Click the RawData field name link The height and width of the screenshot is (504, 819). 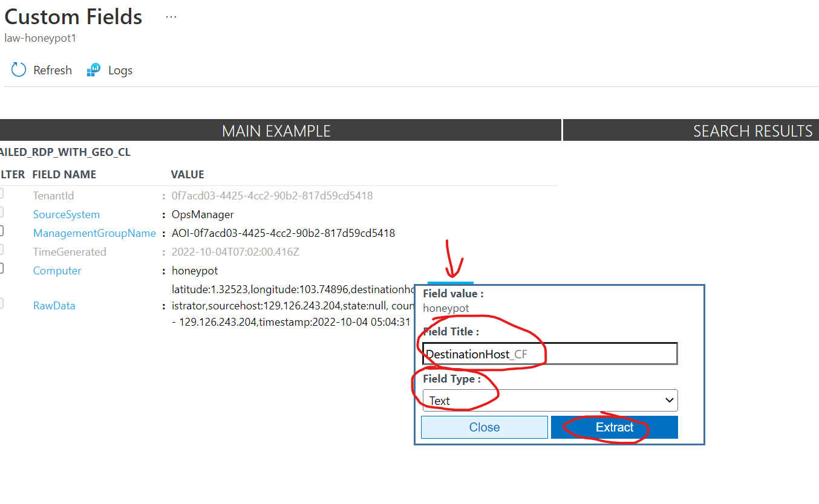click(x=54, y=305)
